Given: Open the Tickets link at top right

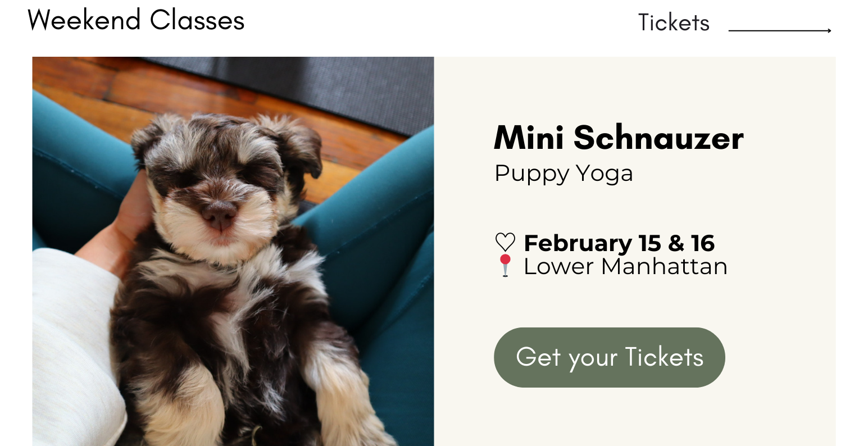Looking at the screenshot, I should [674, 22].
